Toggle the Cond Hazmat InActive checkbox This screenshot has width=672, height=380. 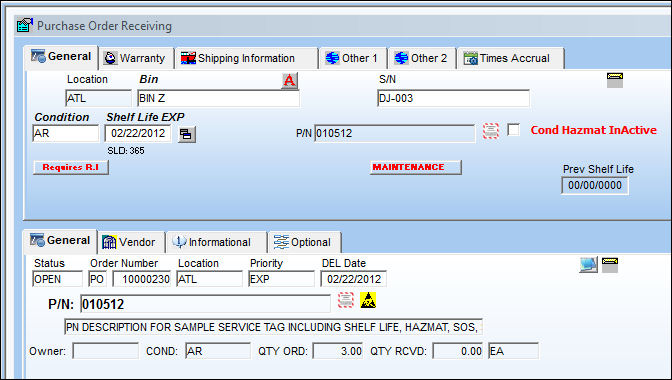513,129
